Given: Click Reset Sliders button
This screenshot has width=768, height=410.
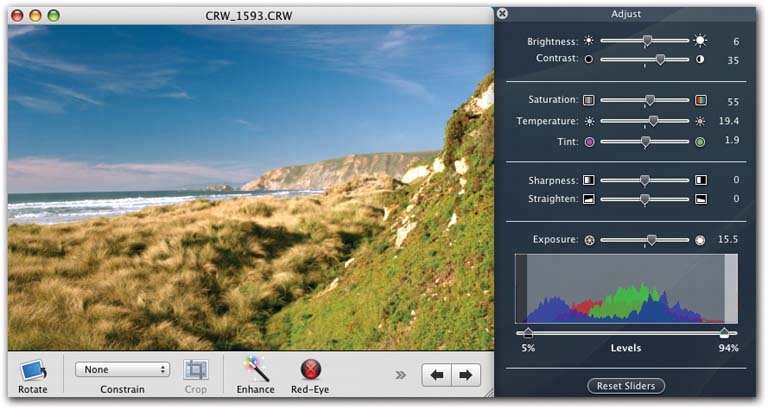Looking at the screenshot, I should (x=626, y=386).
